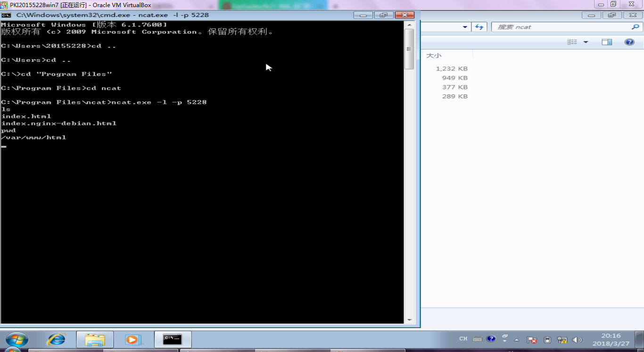Screen dimensions: 644x352
Task: Click the Show desktop strip on the taskbar
Action: (640, 340)
